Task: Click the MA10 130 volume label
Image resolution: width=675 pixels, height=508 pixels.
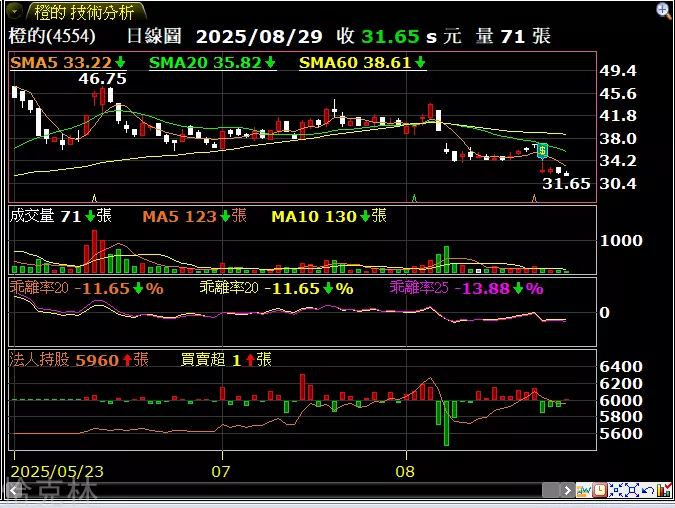Action: coord(329,216)
